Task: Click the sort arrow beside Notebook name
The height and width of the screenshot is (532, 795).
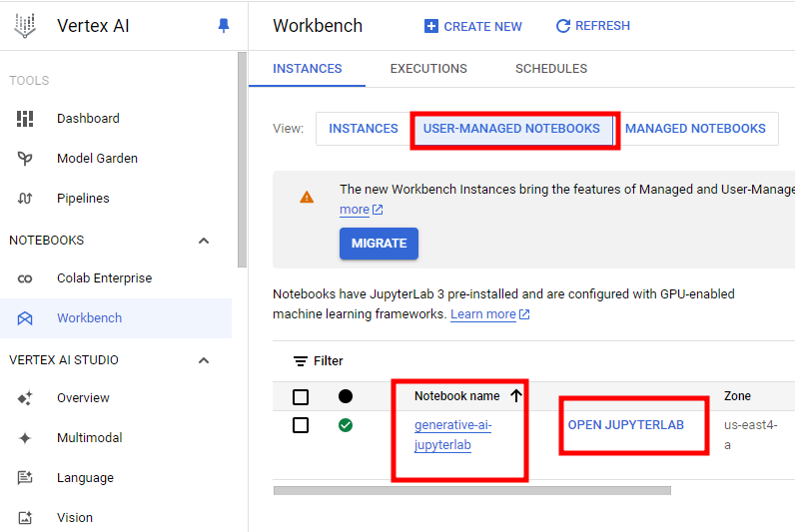Action: [516, 395]
